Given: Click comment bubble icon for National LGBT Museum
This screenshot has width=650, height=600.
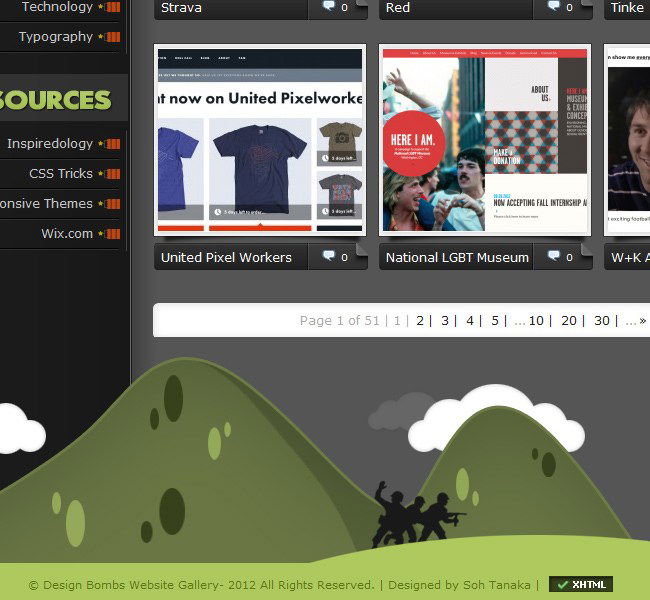Looking at the screenshot, I should pyautogui.click(x=554, y=255).
